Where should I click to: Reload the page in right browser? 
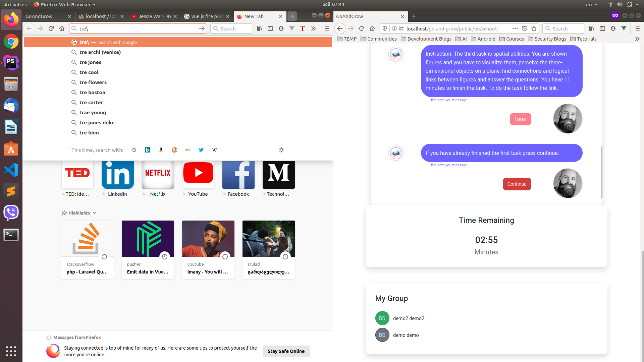click(362, 28)
